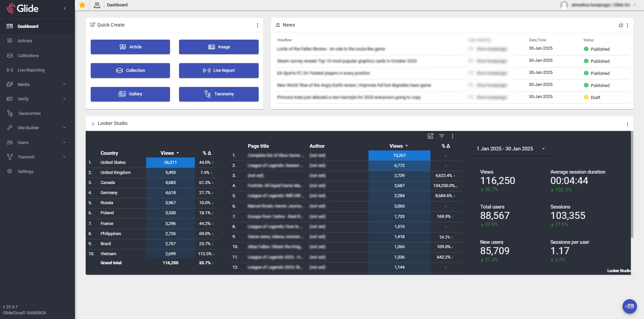Create a new Article via Quick Create
This screenshot has width=644, height=319.
tap(130, 47)
